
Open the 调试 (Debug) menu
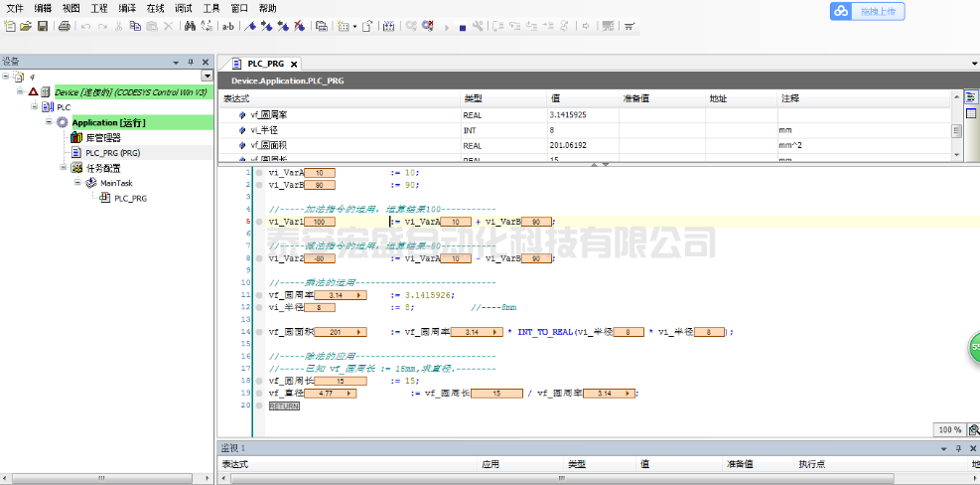point(184,8)
